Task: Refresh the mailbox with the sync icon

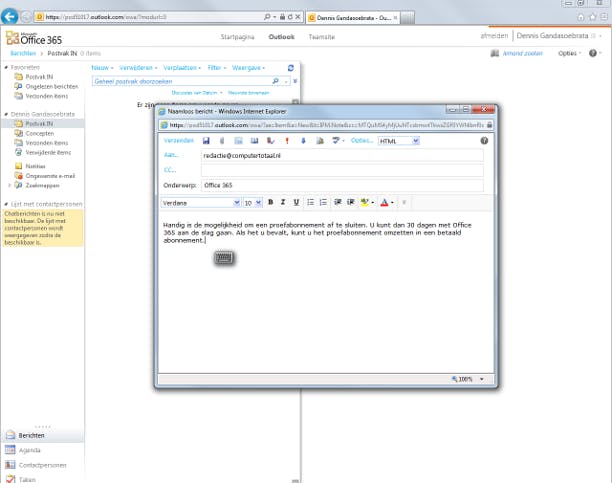Action: tap(290, 68)
